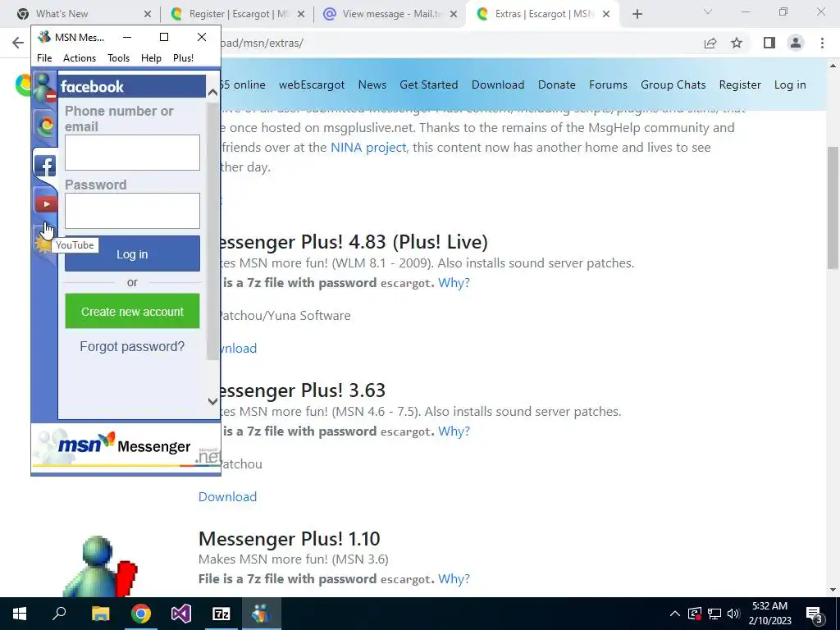Show hidden system tray icons
Viewport: 840px width, 630px height.
[x=675, y=614]
